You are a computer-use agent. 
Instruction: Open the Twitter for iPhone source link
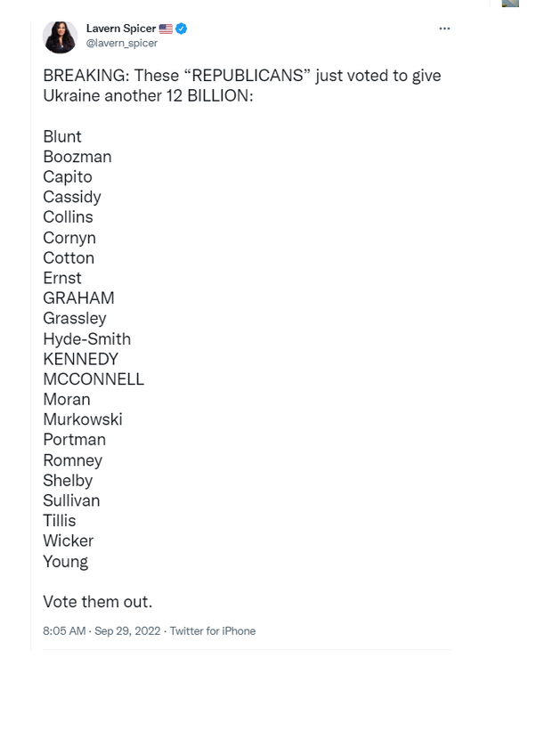[x=213, y=630]
